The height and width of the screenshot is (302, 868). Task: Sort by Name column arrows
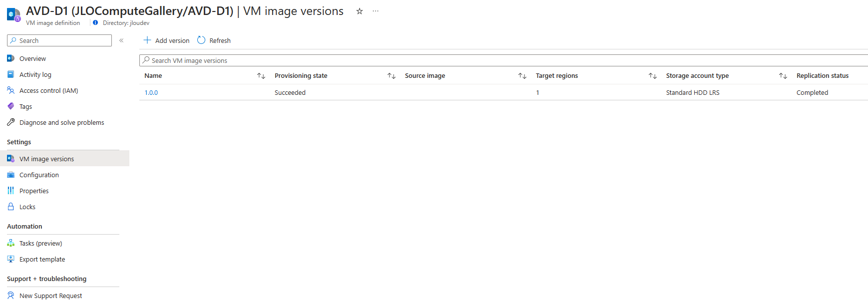[261, 76]
